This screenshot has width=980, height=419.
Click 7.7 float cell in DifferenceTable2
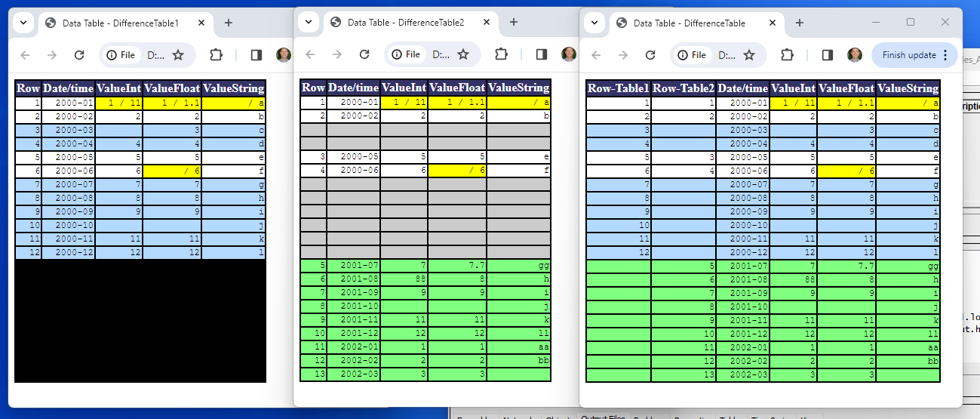(x=457, y=266)
